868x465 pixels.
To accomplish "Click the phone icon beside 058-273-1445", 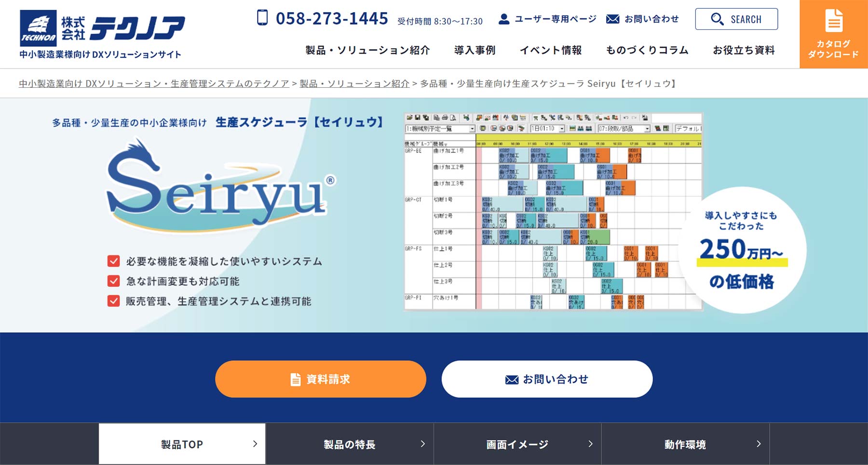I will (262, 17).
